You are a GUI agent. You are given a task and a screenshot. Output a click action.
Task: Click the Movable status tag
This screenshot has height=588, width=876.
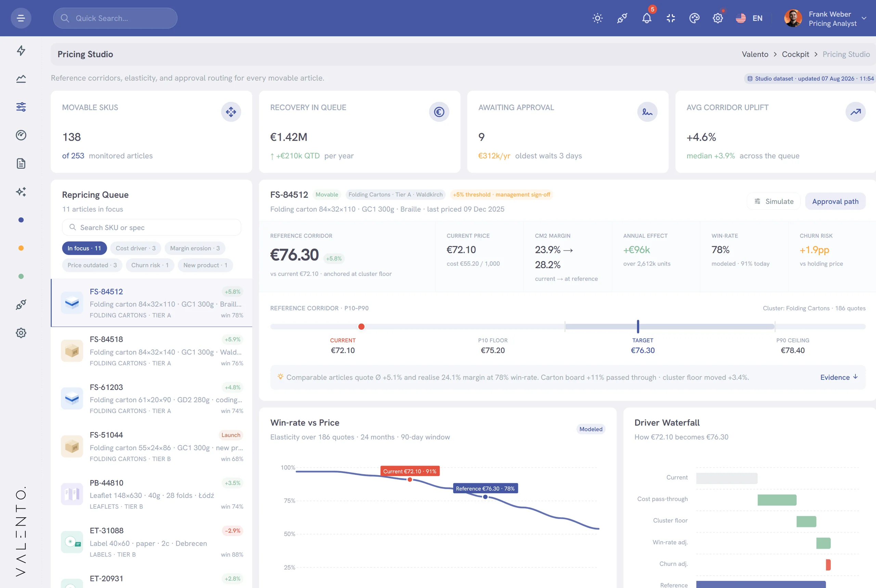(x=326, y=195)
